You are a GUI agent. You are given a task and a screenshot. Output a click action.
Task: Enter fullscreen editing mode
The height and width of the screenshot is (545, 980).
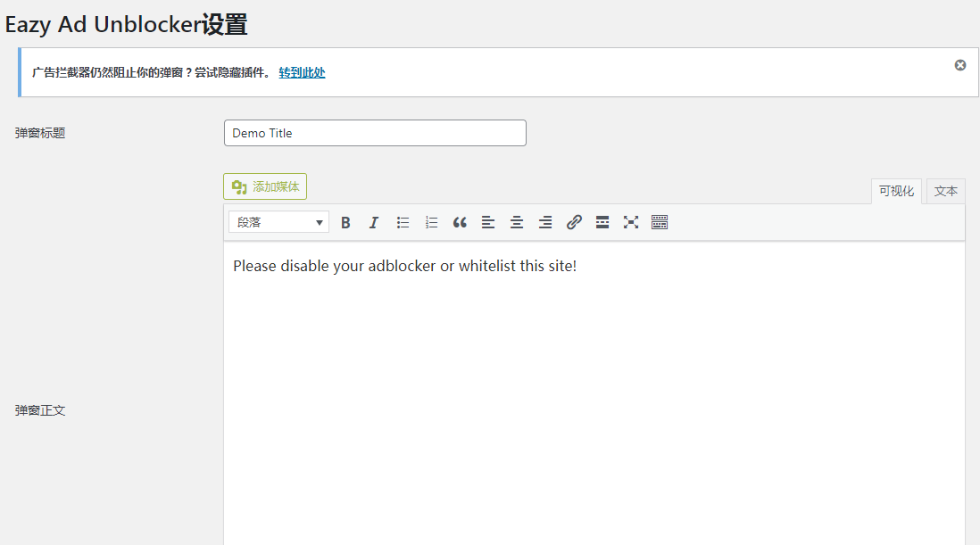631,222
